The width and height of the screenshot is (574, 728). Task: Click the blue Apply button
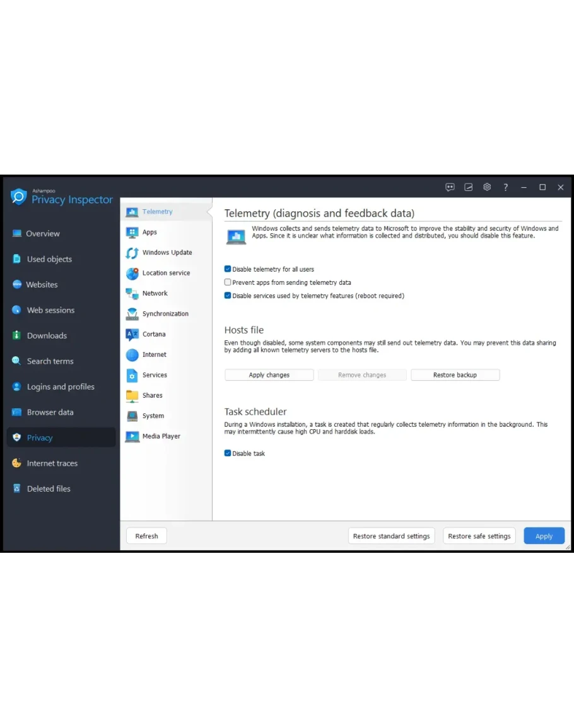[544, 536]
